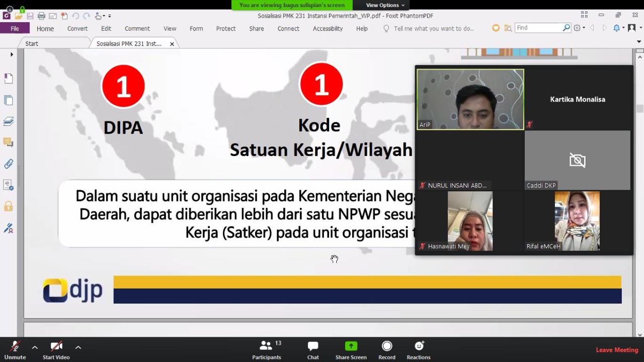Start video camera
The image size is (644, 362).
coord(56,350)
